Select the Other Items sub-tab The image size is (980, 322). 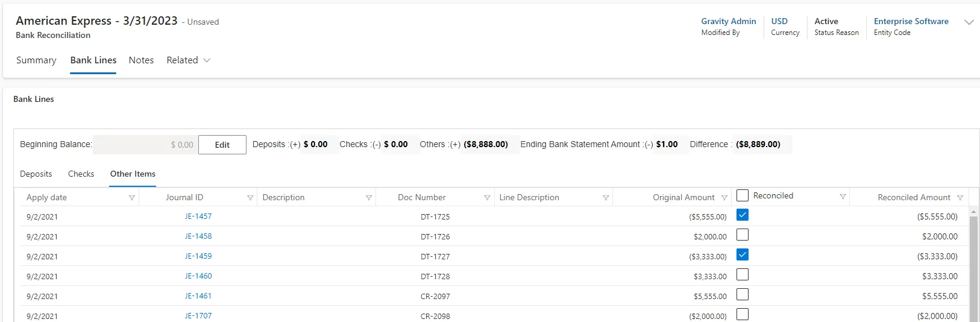click(133, 174)
